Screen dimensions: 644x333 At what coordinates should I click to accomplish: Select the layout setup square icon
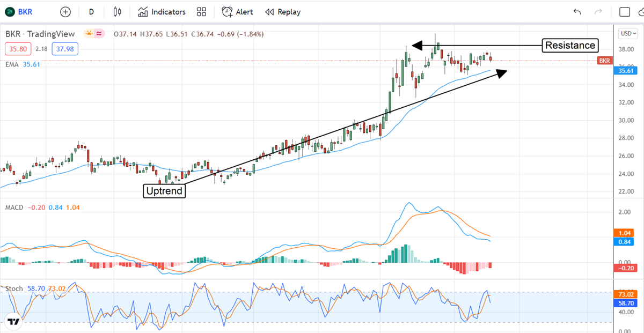coord(624,12)
